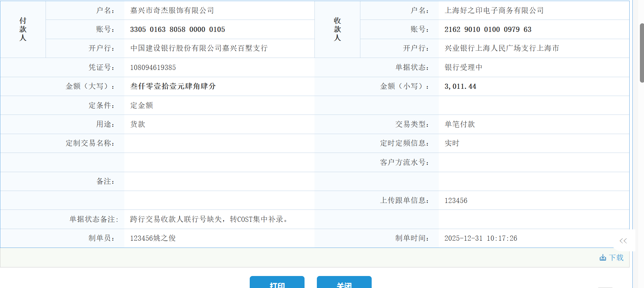
Task: Click payer account number 3305 0163 8058 0000 0105
Action: click(177, 29)
